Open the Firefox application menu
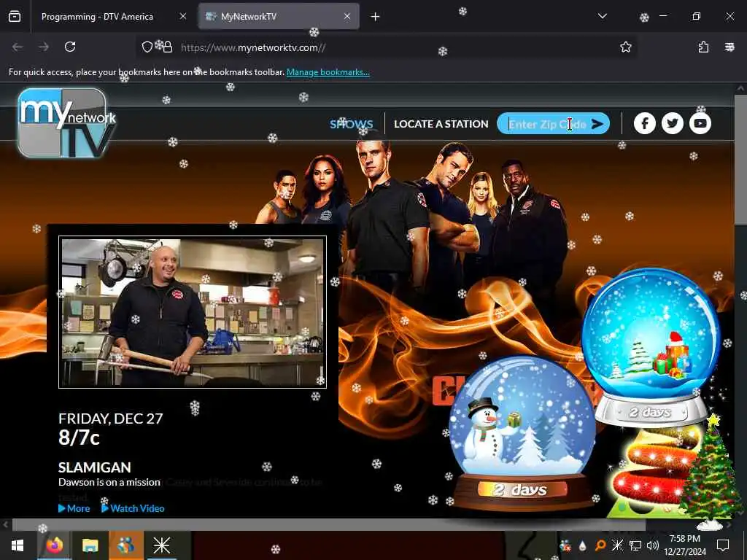The image size is (747, 560). (x=729, y=47)
